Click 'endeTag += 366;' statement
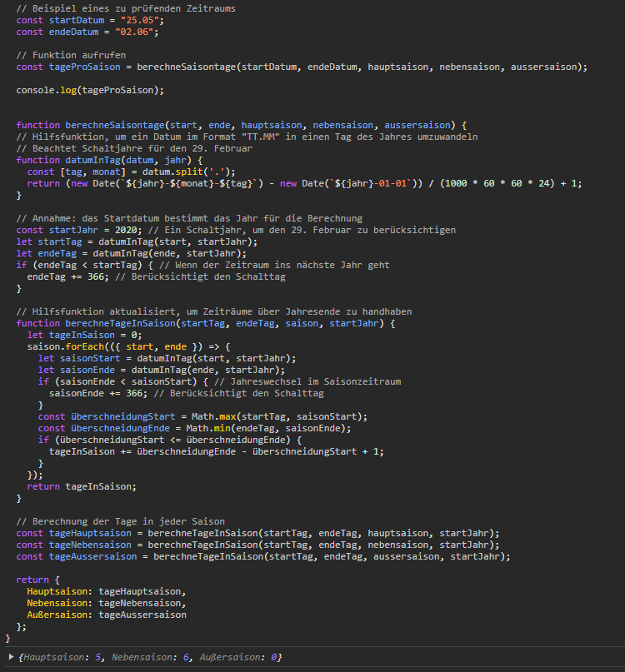 68,276
